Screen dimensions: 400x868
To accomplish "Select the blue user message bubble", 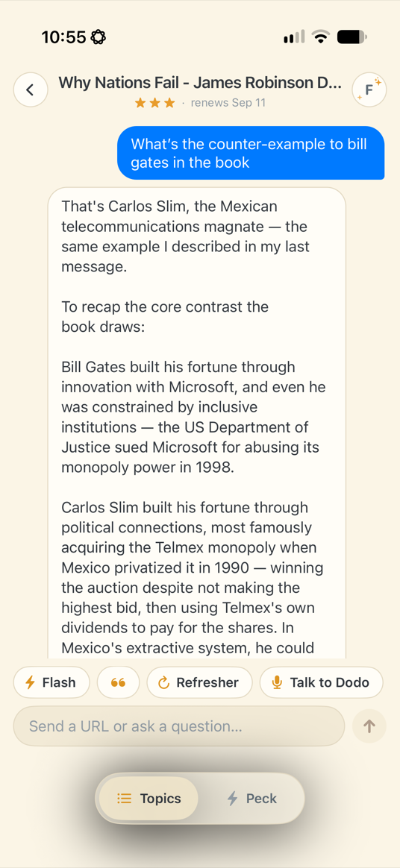I will 251,154.
